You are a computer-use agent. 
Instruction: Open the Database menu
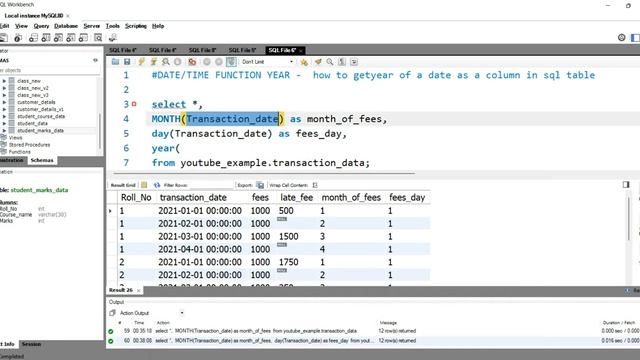click(x=66, y=26)
